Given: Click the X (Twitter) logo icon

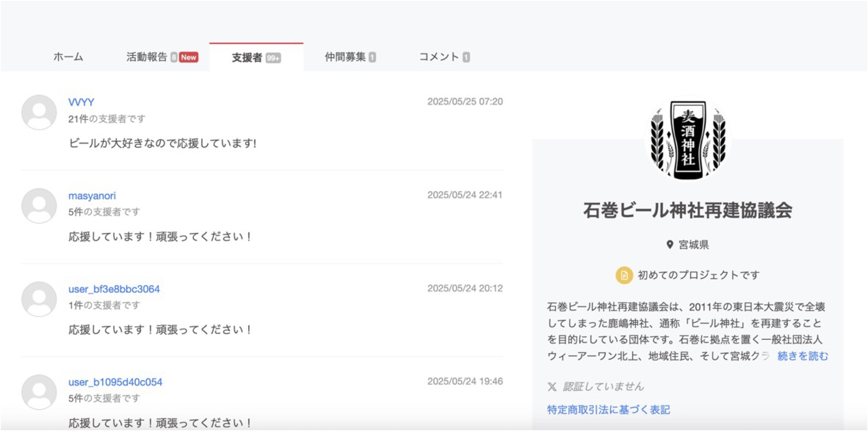Looking at the screenshot, I should tap(552, 386).
